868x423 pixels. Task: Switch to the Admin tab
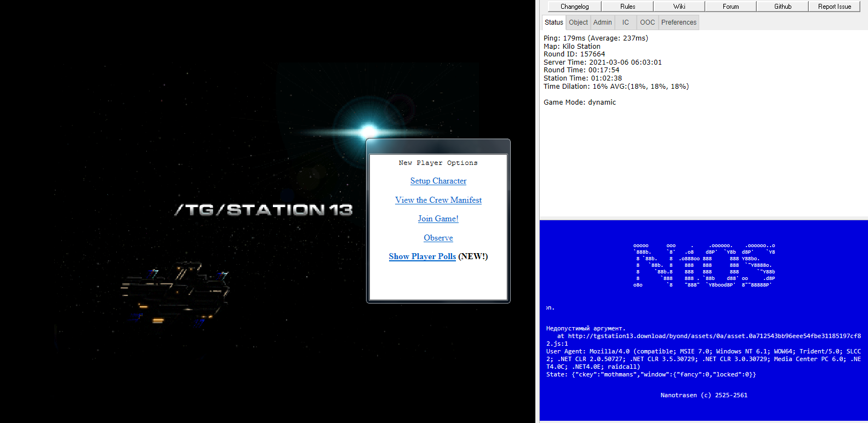point(602,22)
